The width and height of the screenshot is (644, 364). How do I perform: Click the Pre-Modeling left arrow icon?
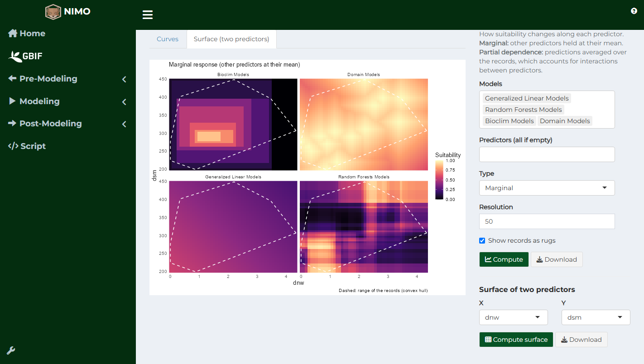coord(12,78)
